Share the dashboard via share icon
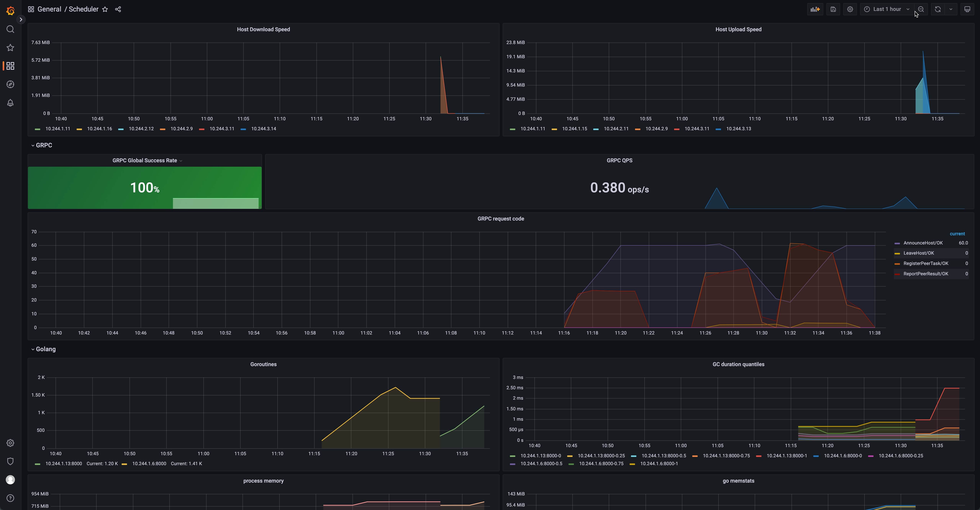Image resolution: width=980 pixels, height=510 pixels. [x=118, y=9]
